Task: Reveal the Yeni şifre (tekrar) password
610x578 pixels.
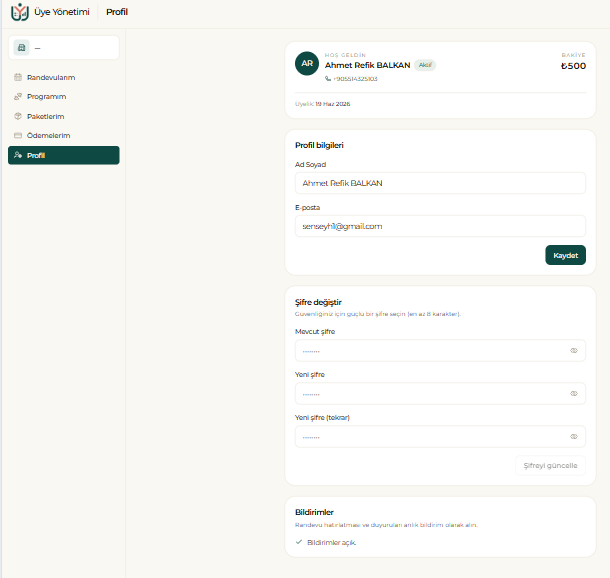Action: [574, 436]
